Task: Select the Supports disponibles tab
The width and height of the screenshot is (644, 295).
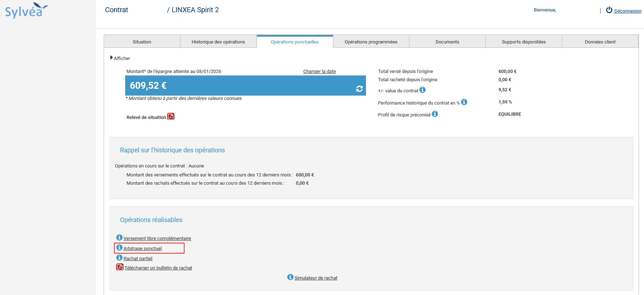Action: coord(523,42)
